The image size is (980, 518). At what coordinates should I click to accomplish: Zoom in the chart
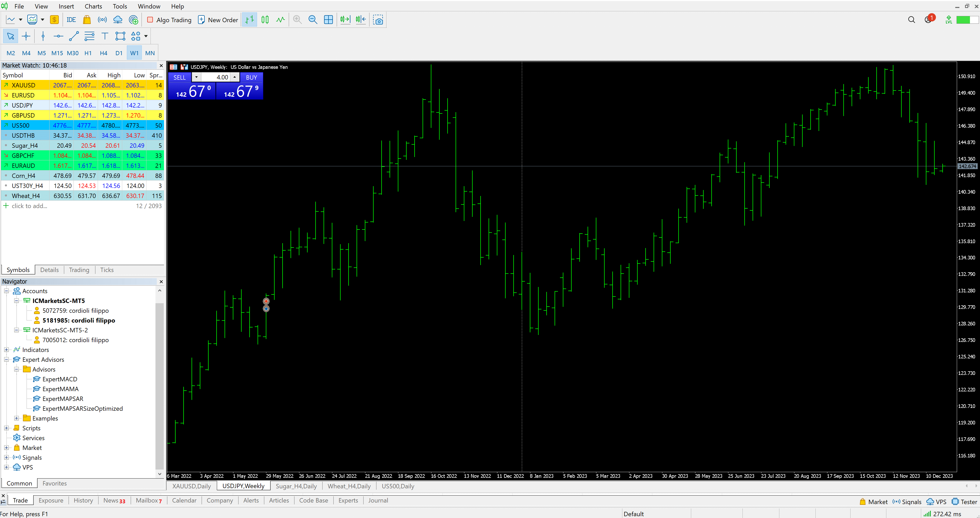298,20
